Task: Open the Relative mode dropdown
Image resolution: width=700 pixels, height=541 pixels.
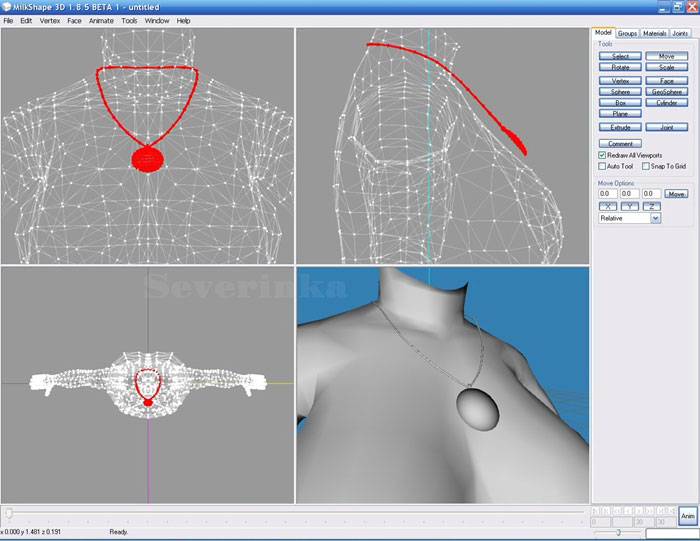Action: [655, 217]
